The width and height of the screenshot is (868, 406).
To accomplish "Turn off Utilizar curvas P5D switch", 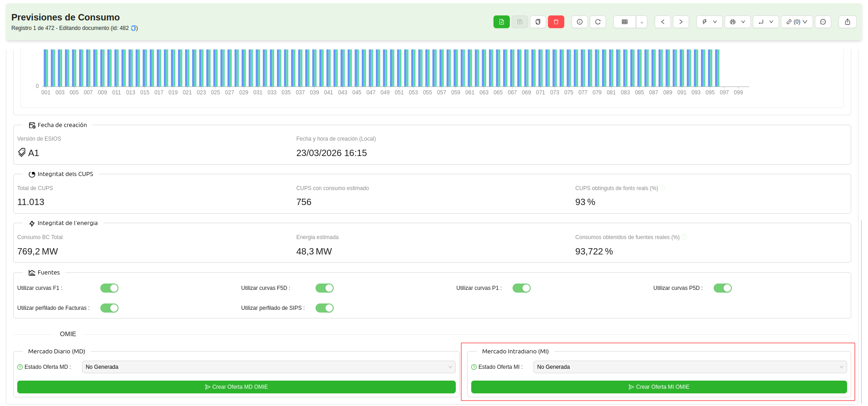I will pyautogui.click(x=722, y=288).
